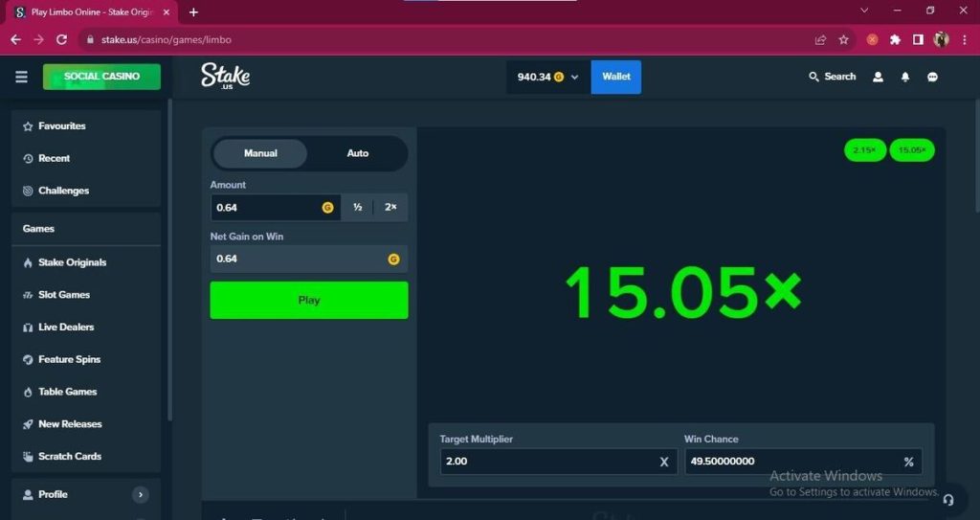Click the orange extension icon

pyautogui.click(x=872, y=39)
